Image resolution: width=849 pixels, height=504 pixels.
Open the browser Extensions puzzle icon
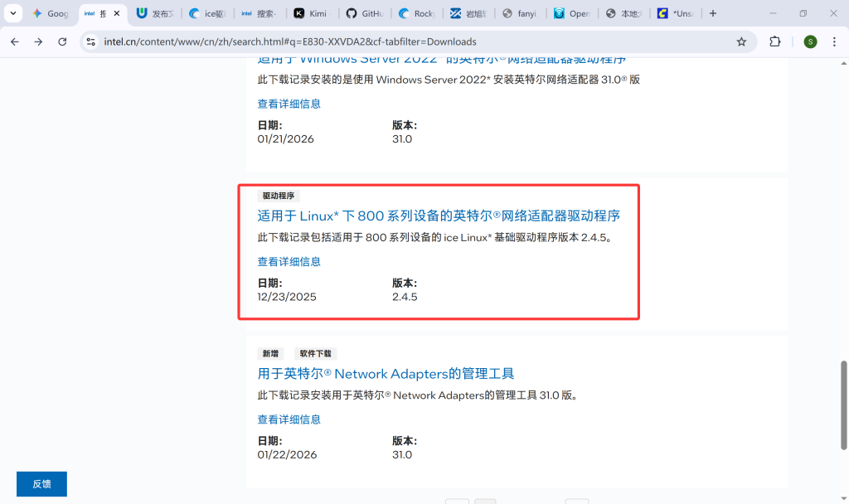[x=775, y=41]
